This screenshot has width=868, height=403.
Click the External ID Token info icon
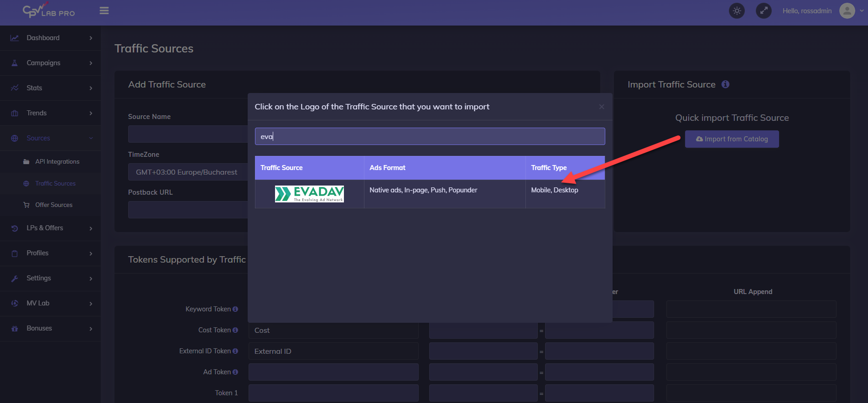point(235,351)
